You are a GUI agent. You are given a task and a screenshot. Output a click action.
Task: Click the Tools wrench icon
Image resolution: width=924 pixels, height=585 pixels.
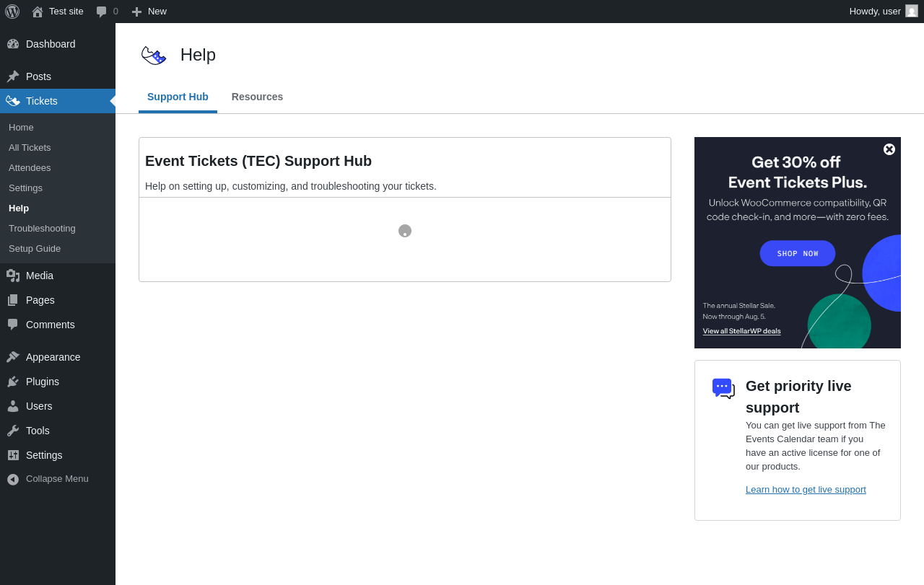tap(13, 431)
